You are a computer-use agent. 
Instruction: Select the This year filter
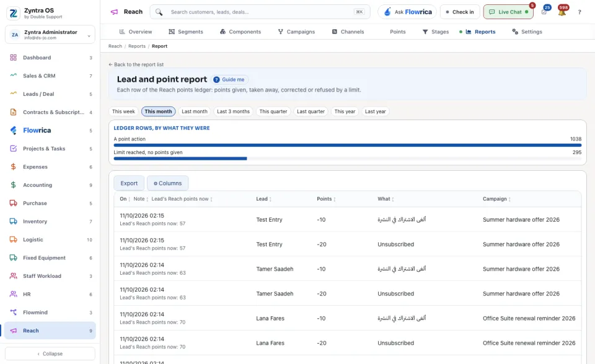(345, 111)
